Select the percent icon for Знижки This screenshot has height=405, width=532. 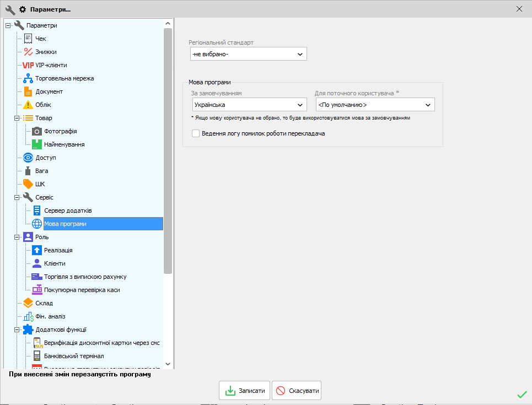click(x=28, y=52)
